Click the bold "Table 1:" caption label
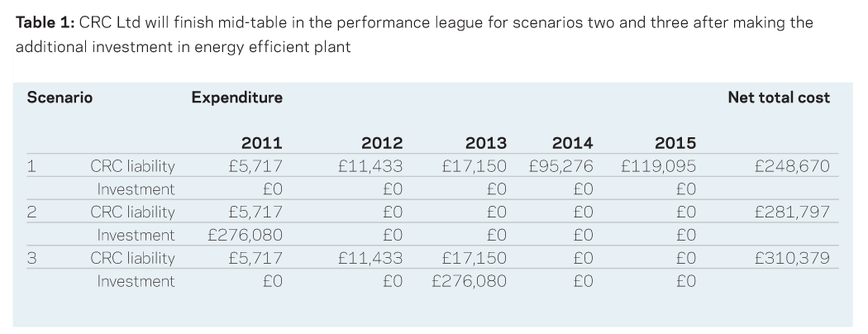The height and width of the screenshot is (334, 868). [x=45, y=22]
